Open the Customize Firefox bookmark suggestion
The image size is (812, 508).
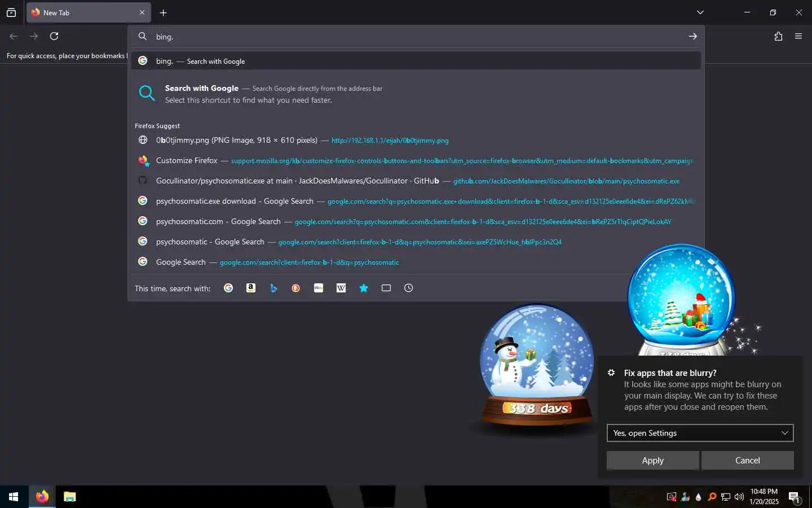click(416, 160)
